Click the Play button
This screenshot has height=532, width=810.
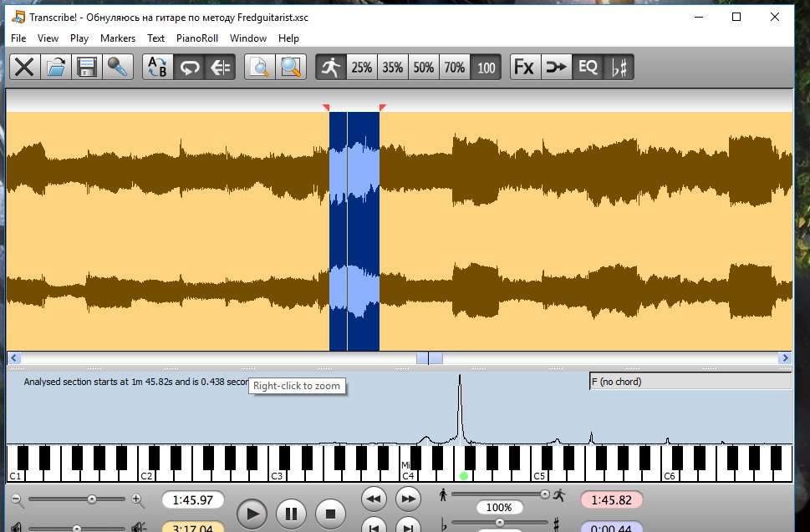pyautogui.click(x=252, y=514)
